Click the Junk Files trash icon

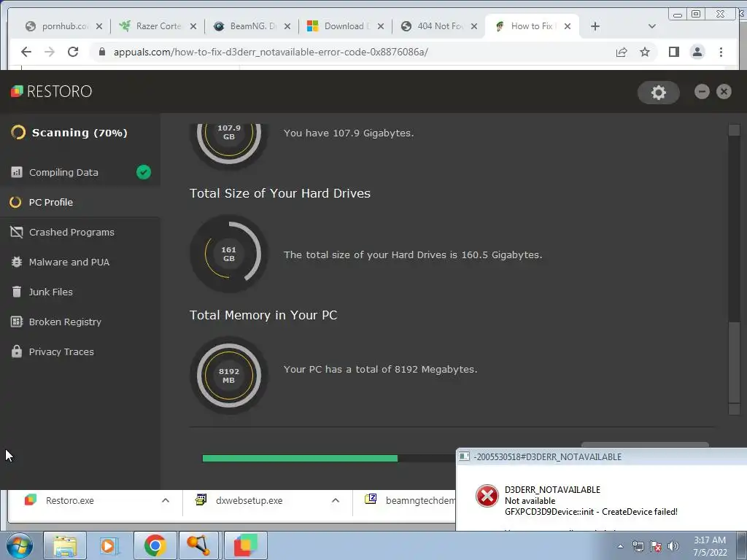tap(17, 292)
